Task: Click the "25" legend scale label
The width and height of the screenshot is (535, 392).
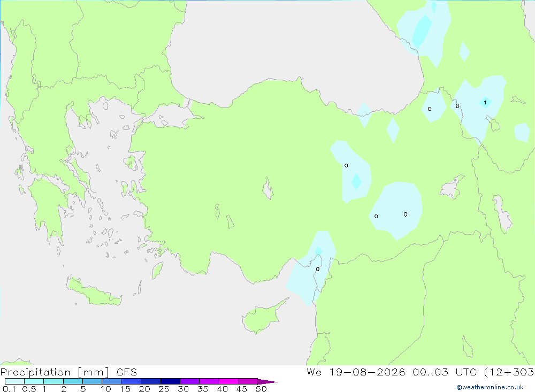Action: (x=164, y=389)
